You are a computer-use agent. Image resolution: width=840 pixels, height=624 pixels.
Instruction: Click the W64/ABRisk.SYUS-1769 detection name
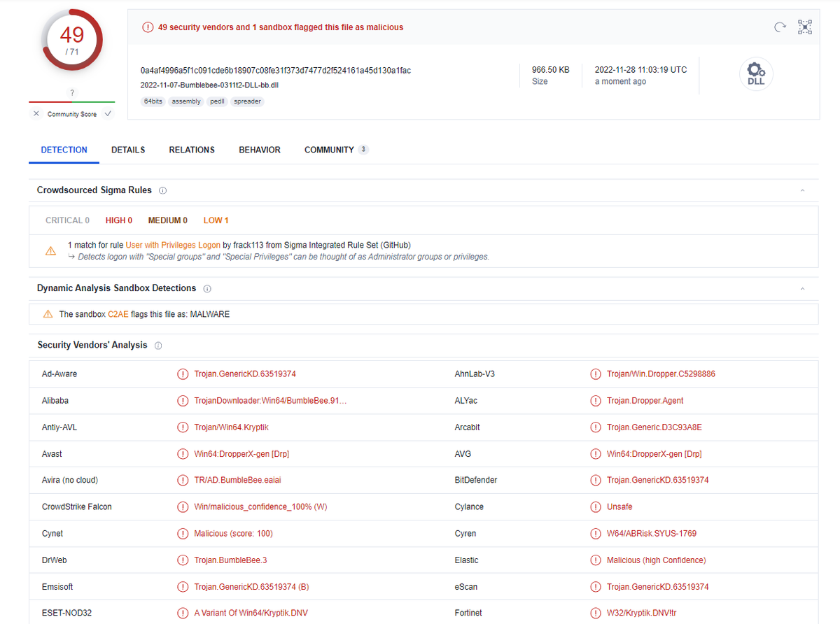point(652,534)
